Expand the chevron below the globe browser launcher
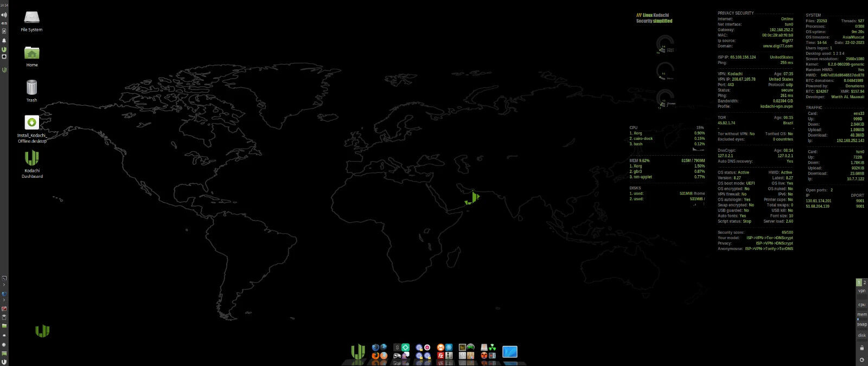 click(4, 300)
